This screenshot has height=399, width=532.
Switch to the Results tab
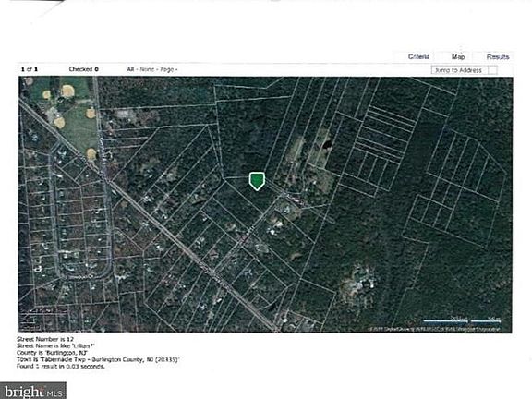pos(498,56)
